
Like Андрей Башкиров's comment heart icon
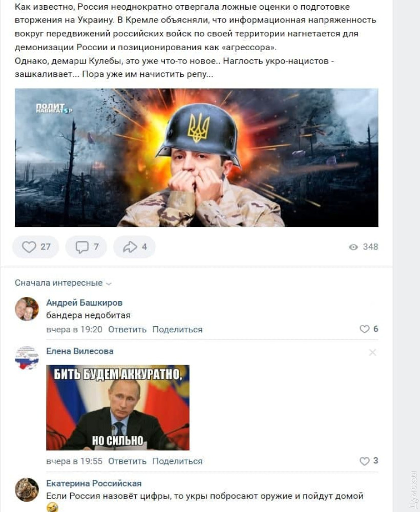(x=365, y=329)
